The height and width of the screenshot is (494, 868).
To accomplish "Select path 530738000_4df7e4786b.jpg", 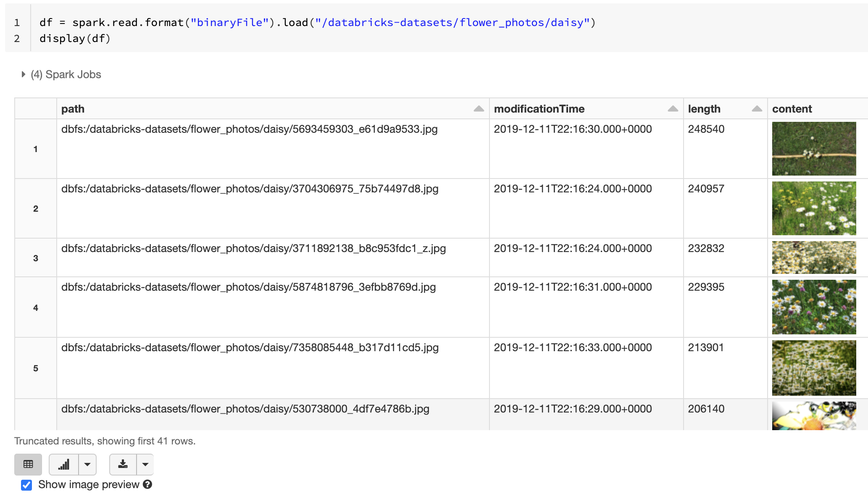I will coord(245,409).
